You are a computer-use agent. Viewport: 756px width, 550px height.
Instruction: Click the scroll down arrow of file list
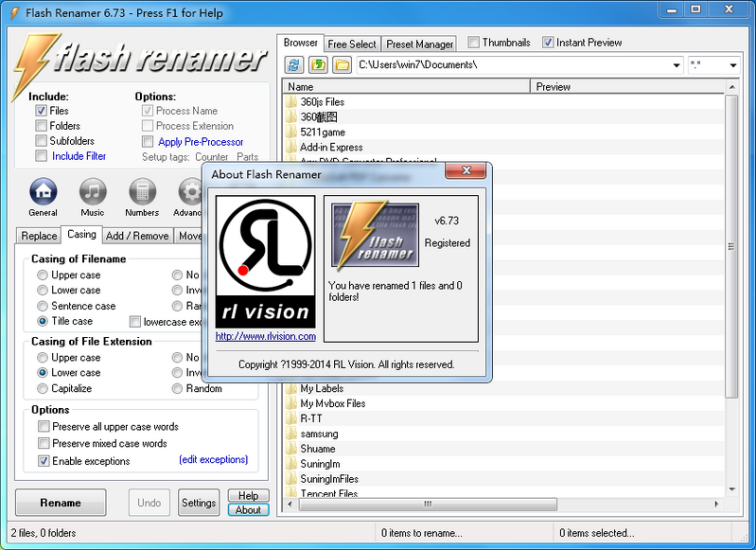(732, 489)
